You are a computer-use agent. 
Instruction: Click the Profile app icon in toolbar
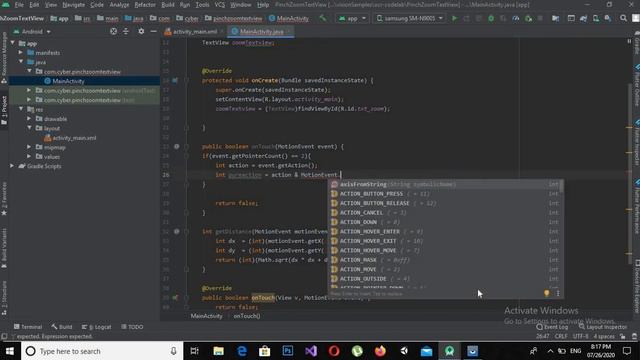click(x=516, y=18)
